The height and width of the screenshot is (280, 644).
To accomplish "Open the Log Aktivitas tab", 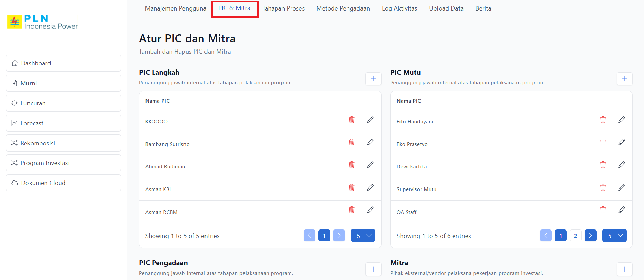I will [x=399, y=8].
